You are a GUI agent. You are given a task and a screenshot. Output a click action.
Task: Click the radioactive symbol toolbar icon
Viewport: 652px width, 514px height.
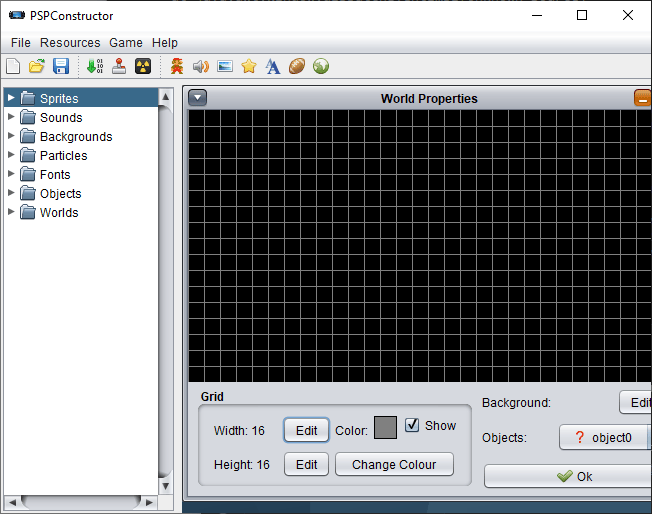pos(143,67)
